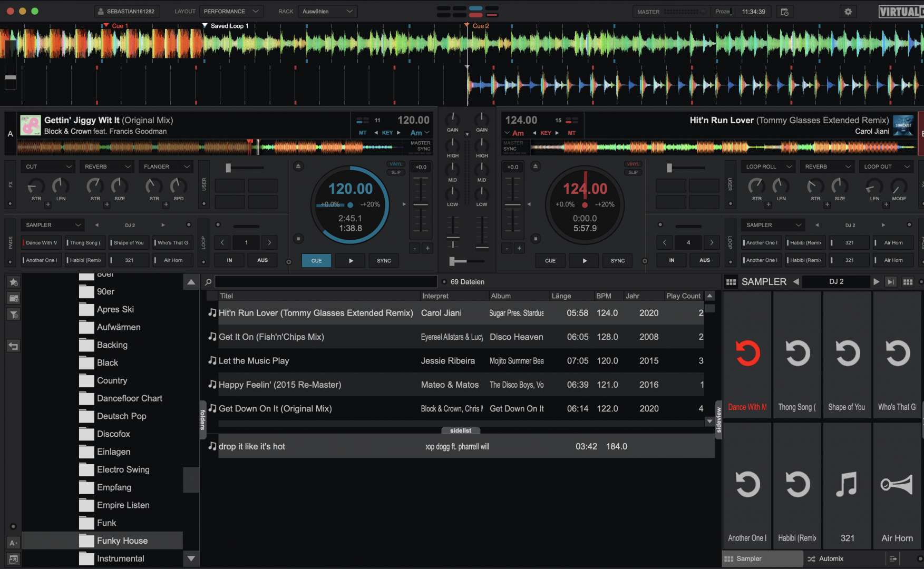This screenshot has width=924, height=569.
Task: Trigger the Shape of You sampler pad
Action: (x=847, y=355)
